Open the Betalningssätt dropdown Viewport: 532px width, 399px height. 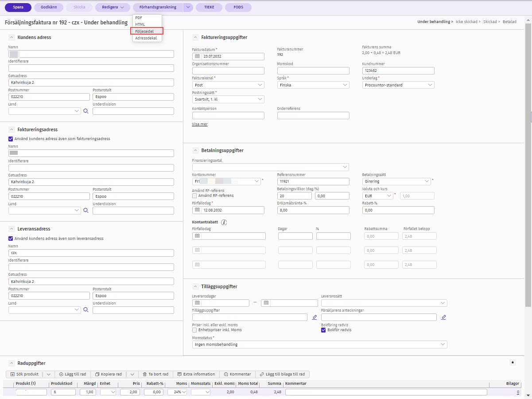pyautogui.click(x=396, y=181)
